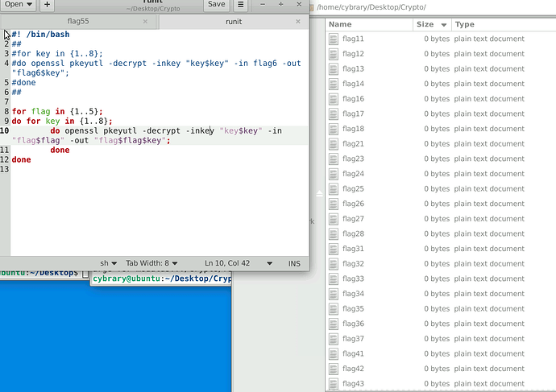Click the flag16 document icon
Image resolution: width=556 pixels, height=392 pixels.
pyautogui.click(x=334, y=99)
